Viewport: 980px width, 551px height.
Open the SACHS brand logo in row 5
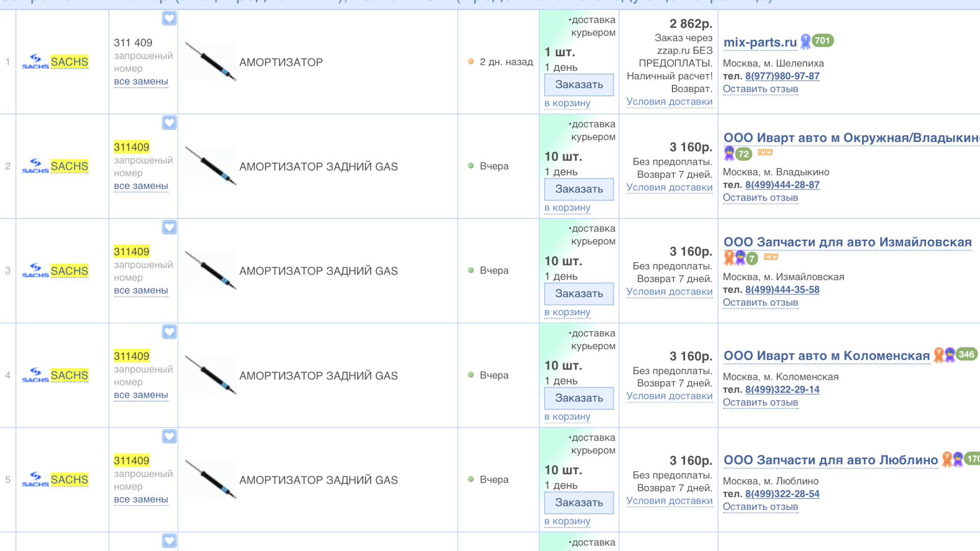click(x=35, y=480)
